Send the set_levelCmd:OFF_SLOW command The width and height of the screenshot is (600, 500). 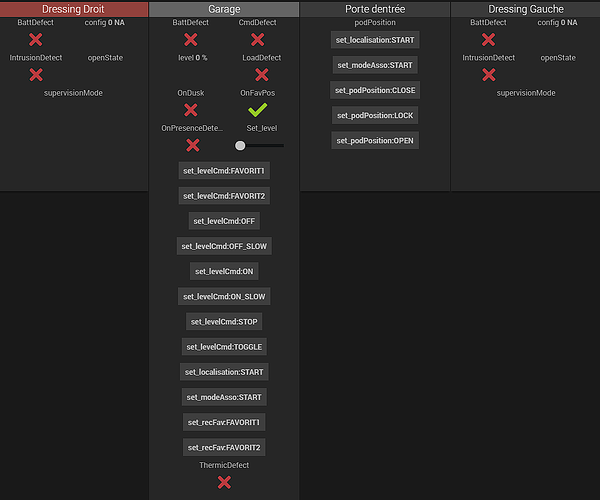(224, 246)
